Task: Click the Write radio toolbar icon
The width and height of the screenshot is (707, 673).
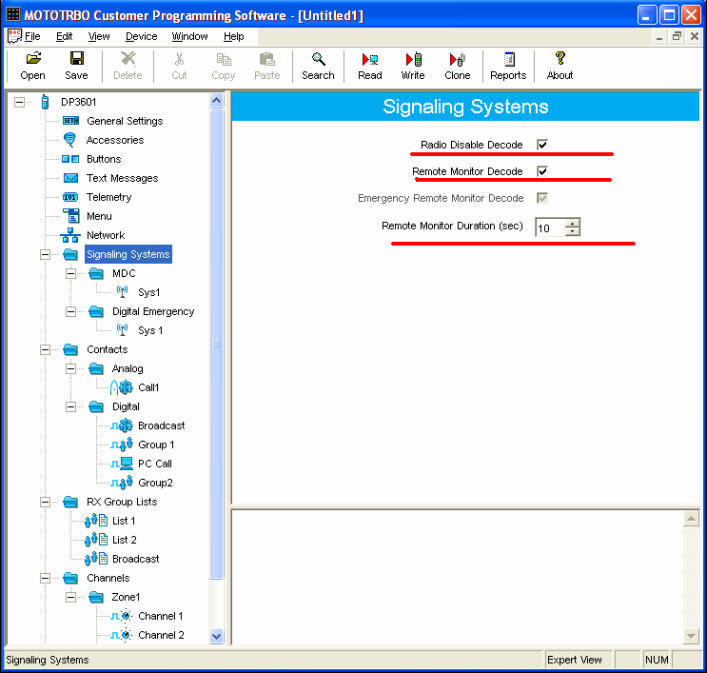Action: [413, 59]
